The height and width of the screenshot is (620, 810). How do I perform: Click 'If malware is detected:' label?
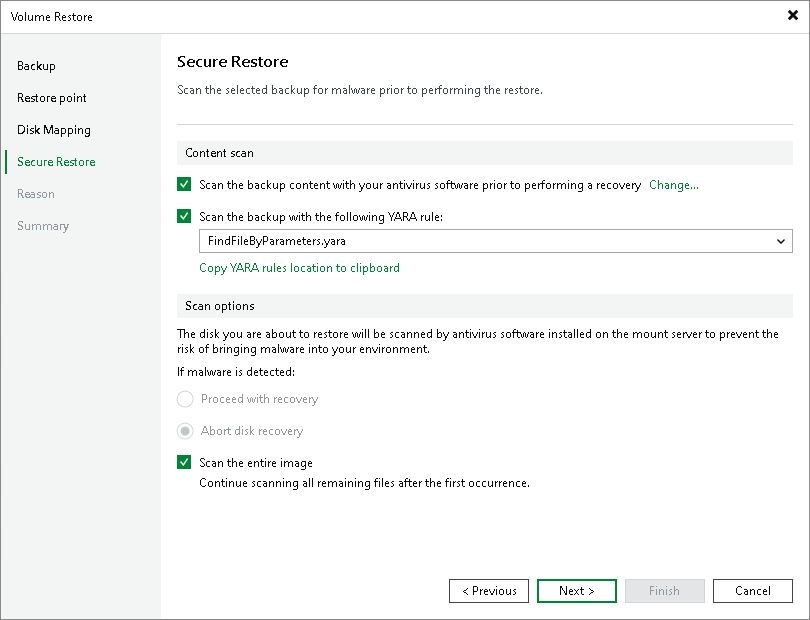[x=236, y=372]
